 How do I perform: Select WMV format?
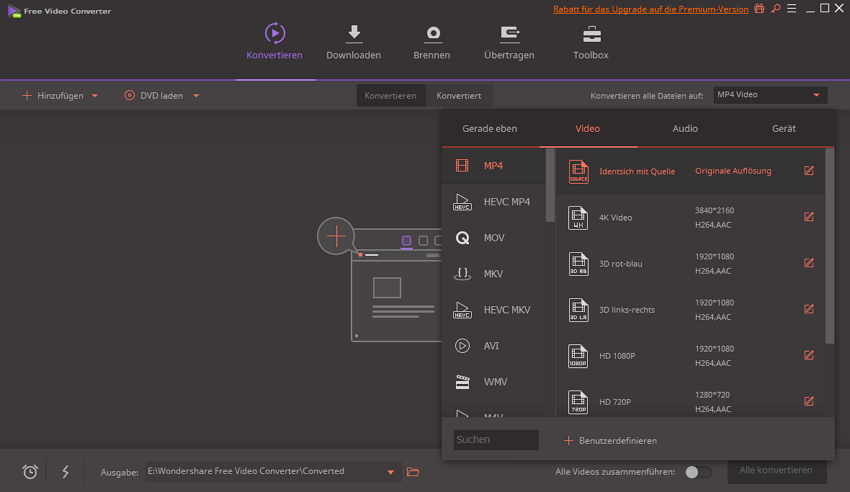pyautogui.click(x=494, y=382)
